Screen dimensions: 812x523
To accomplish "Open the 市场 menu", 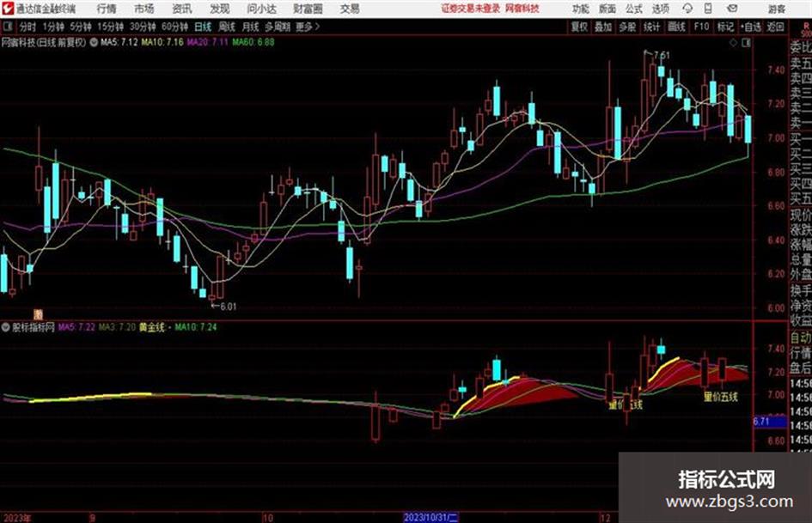I will [144, 9].
